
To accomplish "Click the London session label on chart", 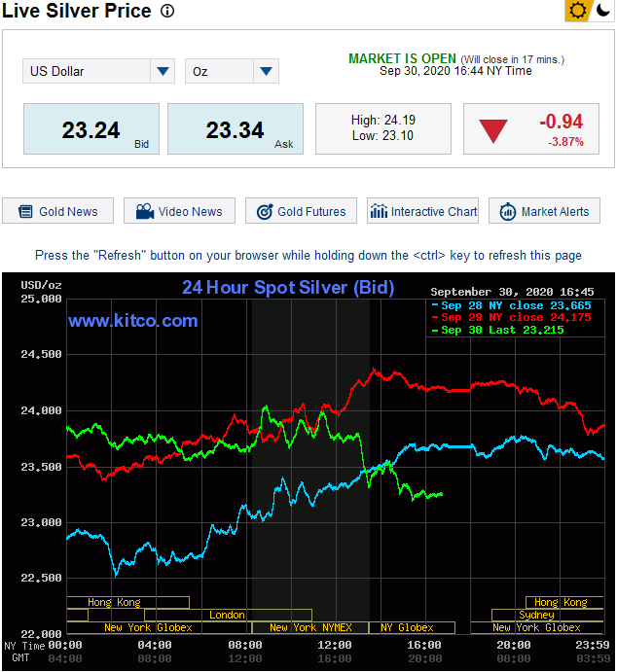I will click(x=227, y=615).
